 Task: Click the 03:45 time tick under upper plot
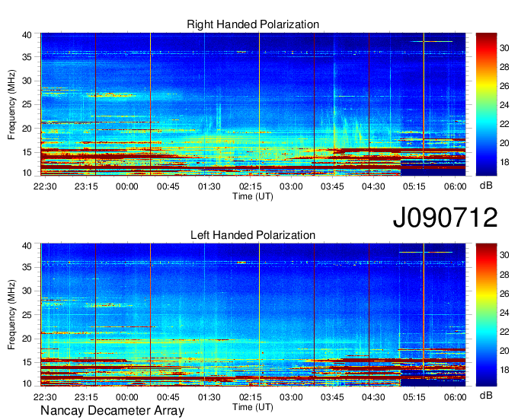pos(332,186)
